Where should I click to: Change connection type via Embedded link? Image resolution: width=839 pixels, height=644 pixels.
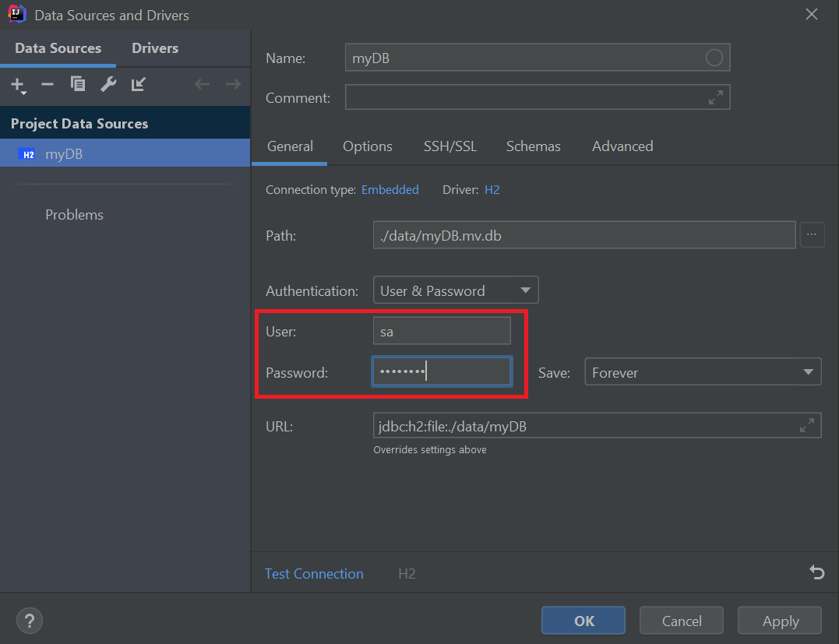(390, 189)
